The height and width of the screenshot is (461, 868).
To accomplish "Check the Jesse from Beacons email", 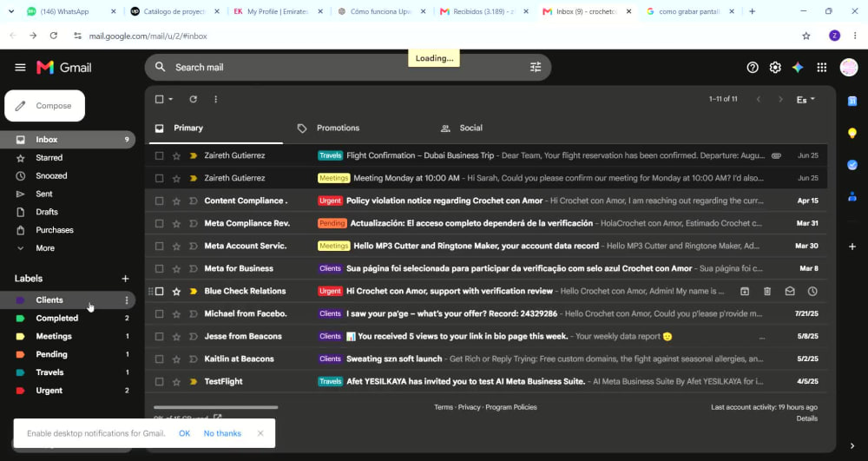I will tap(160, 337).
